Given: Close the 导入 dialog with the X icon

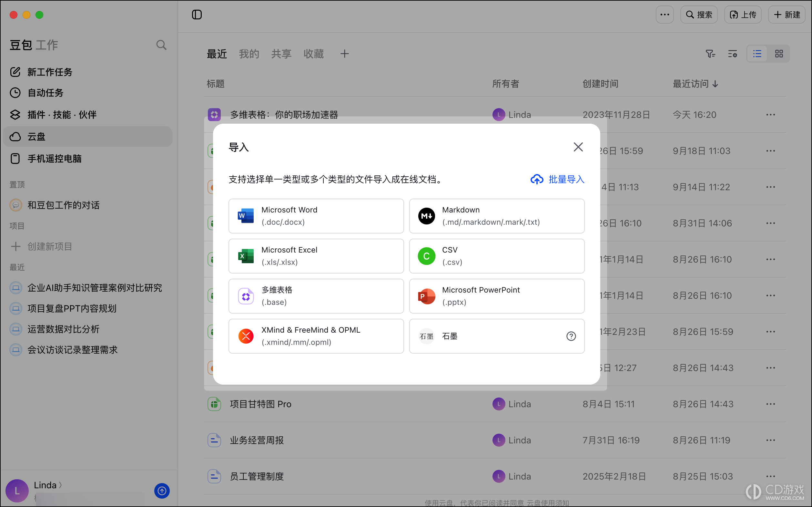Looking at the screenshot, I should coord(578,147).
